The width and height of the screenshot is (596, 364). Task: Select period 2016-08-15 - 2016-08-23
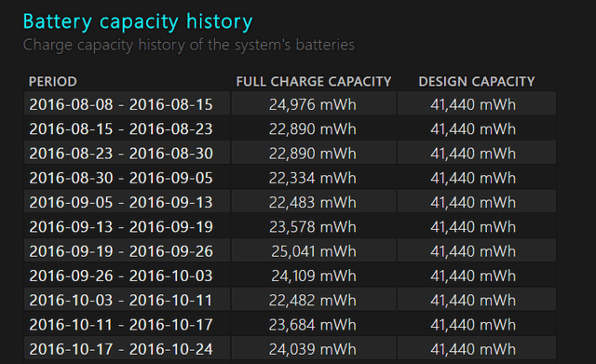click(x=121, y=129)
